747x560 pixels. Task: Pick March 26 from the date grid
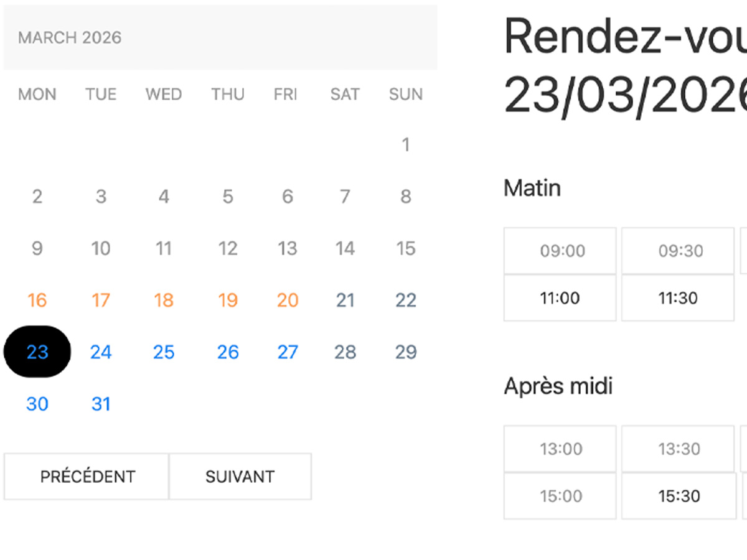(x=227, y=352)
